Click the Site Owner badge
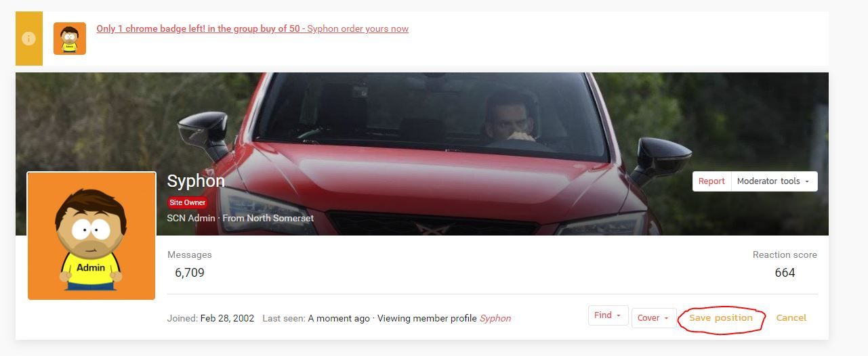The image size is (868, 356). click(187, 202)
